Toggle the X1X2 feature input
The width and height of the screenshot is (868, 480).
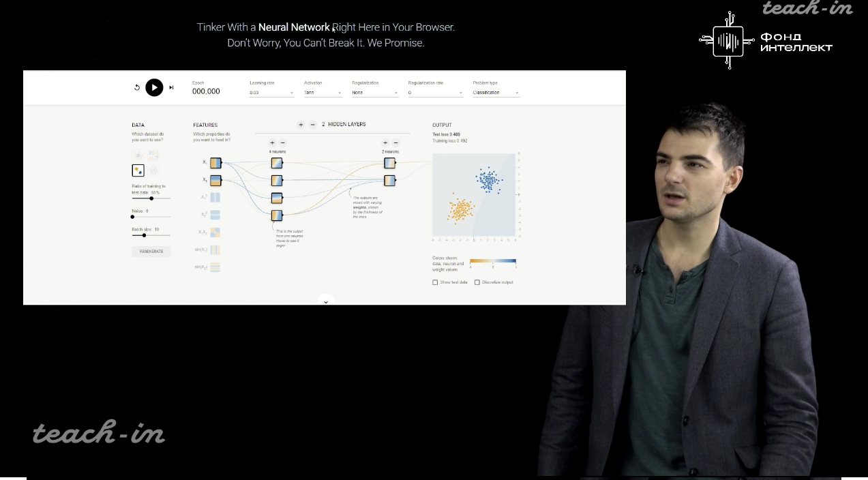[215, 232]
